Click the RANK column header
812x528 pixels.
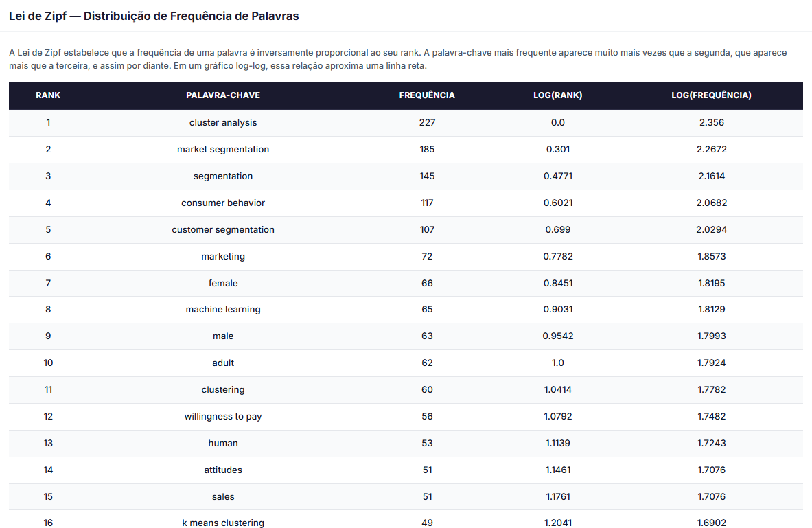coord(48,95)
